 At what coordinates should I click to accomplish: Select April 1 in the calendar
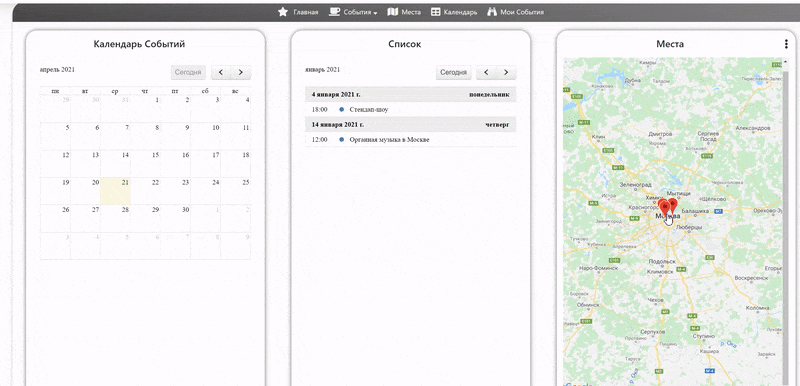(x=145, y=109)
